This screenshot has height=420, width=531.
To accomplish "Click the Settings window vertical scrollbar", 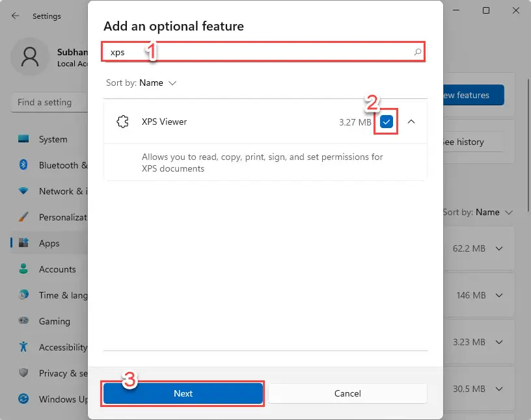I will pyautogui.click(x=528, y=146).
